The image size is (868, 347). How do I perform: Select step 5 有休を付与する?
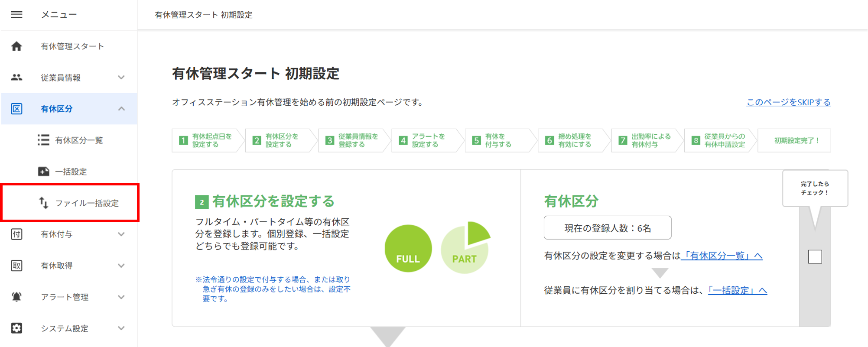click(501, 140)
